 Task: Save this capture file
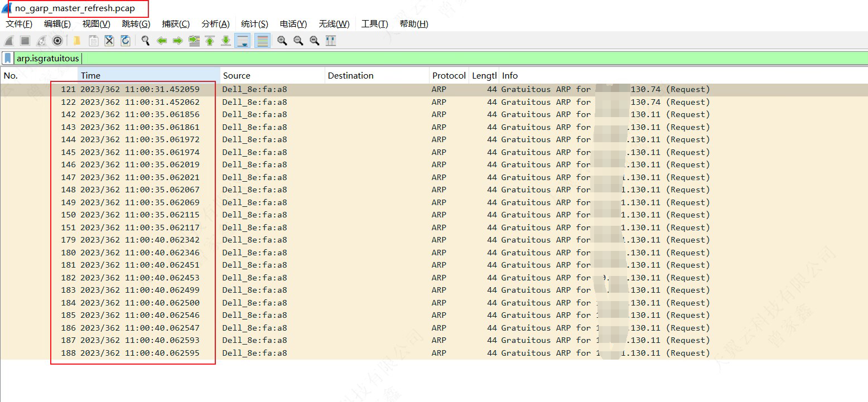click(93, 41)
